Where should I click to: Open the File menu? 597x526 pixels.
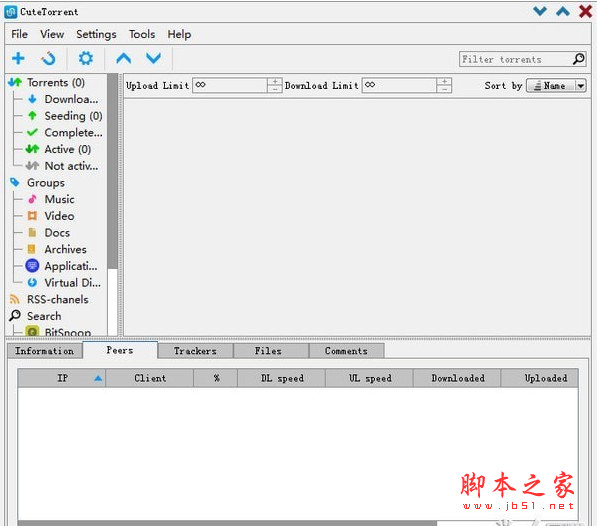[x=19, y=34]
